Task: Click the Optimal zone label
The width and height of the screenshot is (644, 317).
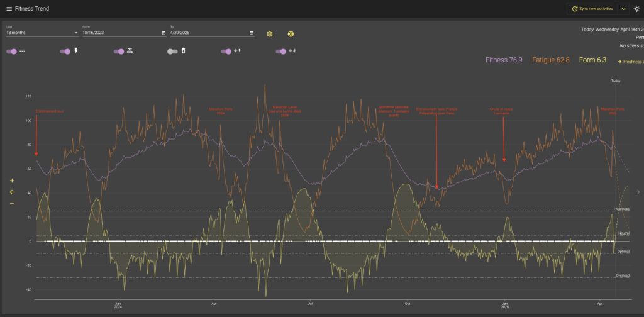Action: pyautogui.click(x=623, y=252)
